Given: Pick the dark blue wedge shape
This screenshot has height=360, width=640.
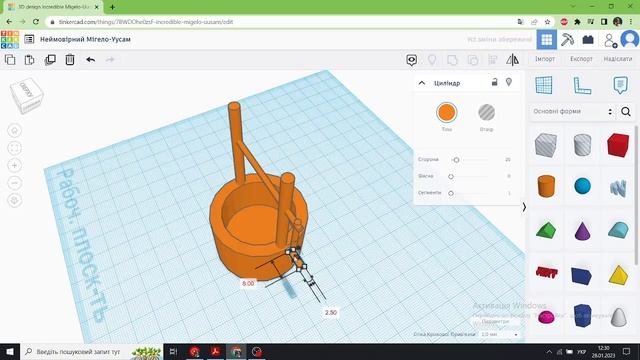Looking at the screenshot, I should tap(582, 276).
